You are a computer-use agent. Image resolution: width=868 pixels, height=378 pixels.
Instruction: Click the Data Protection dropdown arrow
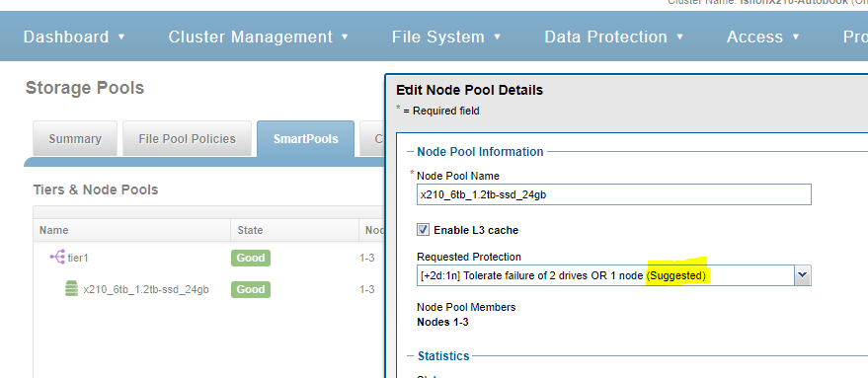(x=680, y=38)
